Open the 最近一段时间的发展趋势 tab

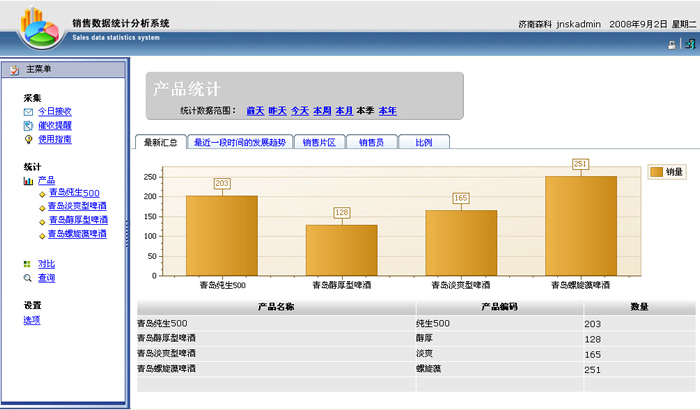pos(240,143)
